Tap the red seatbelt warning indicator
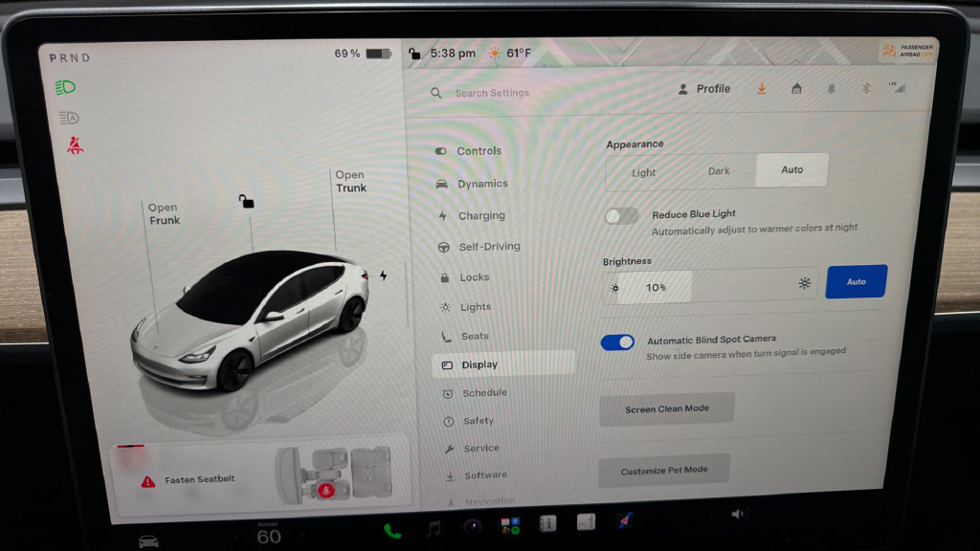980x551 pixels. 75,145
